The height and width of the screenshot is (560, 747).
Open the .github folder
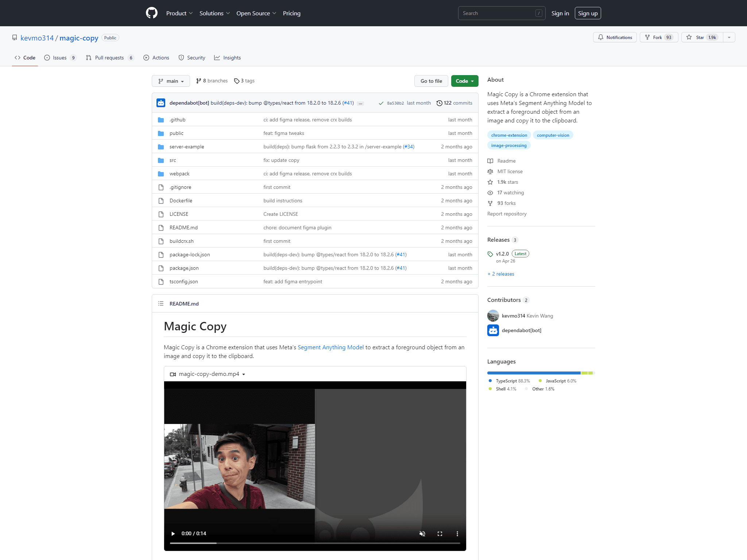(177, 120)
